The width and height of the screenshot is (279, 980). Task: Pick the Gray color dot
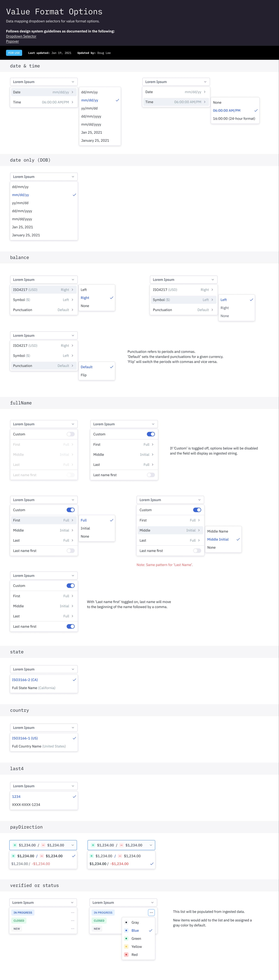coord(126,922)
